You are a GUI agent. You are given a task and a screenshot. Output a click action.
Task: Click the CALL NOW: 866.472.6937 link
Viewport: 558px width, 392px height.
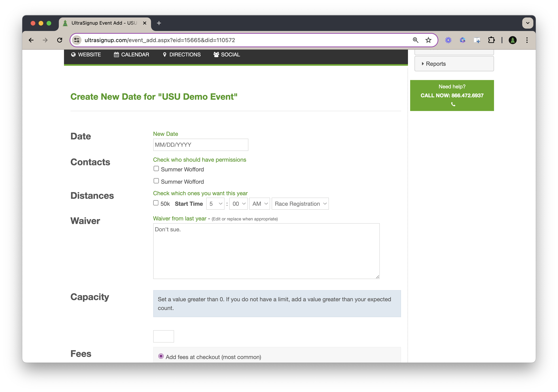point(452,96)
